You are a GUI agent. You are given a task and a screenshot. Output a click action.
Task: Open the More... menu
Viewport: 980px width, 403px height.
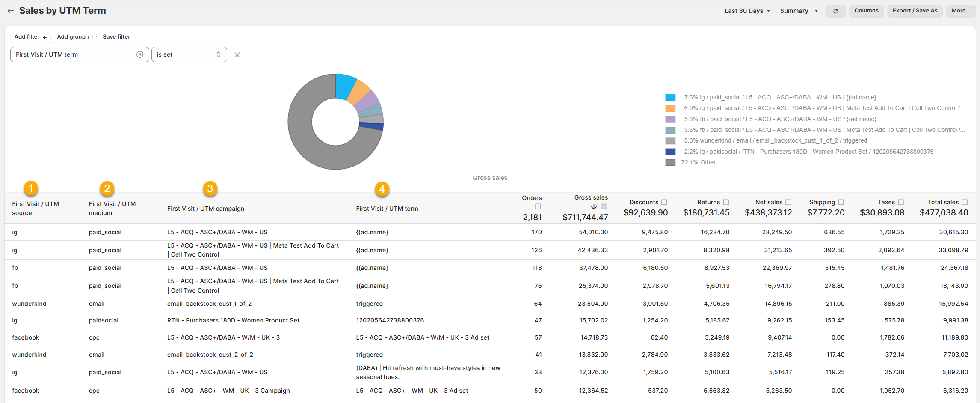[961, 11]
